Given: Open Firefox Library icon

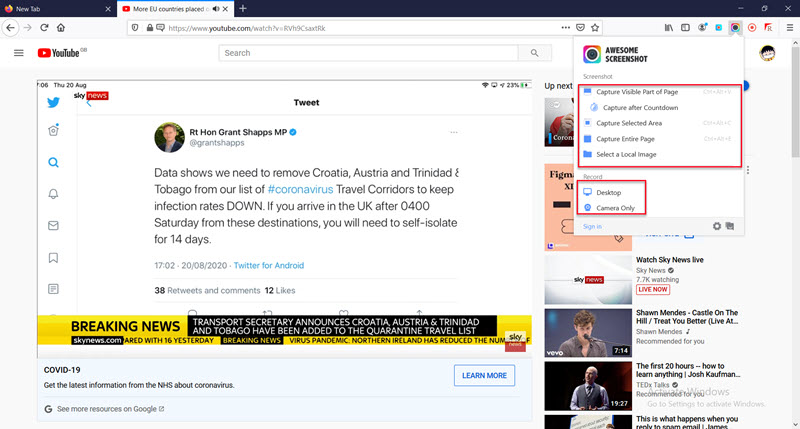Looking at the screenshot, I should (x=668, y=28).
